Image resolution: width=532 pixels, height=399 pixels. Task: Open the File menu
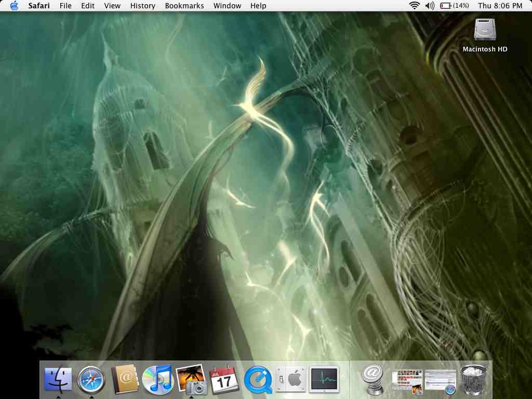pyautogui.click(x=65, y=6)
